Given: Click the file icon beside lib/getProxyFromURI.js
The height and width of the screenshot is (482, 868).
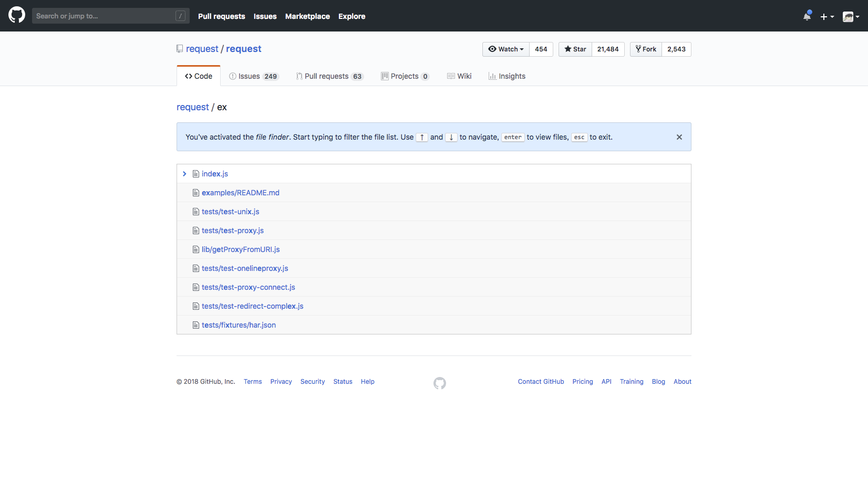Looking at the screenshot, I should tap(196, 249).
